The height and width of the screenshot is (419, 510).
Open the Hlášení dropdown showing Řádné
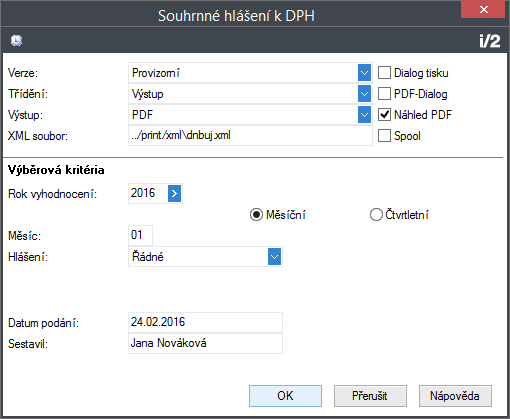pos(274,257)
